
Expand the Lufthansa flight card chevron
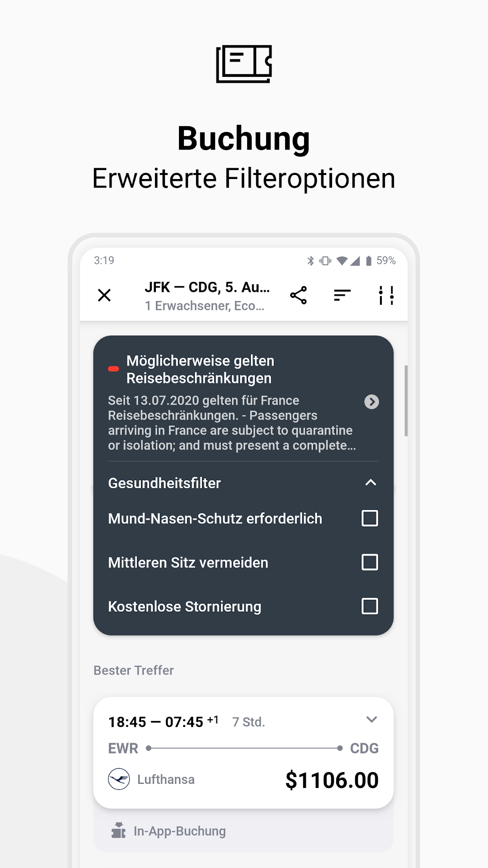pos(371,719)
